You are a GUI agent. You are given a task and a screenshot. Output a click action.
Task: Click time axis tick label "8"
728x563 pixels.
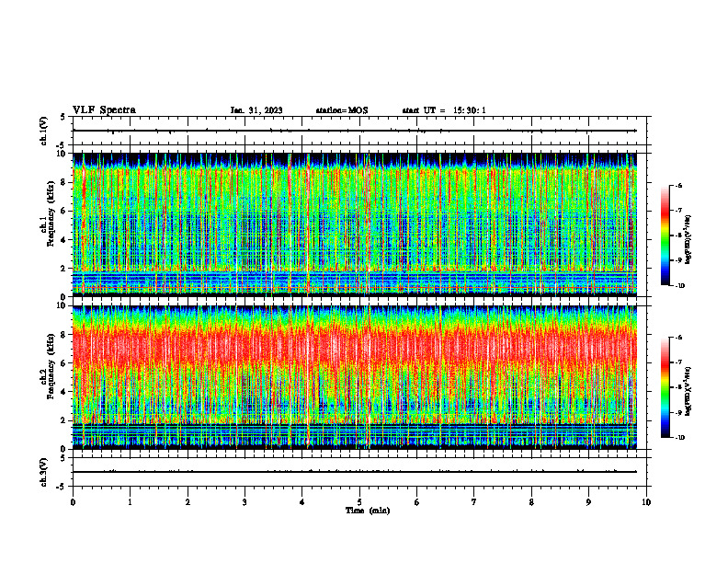(531, 502)
